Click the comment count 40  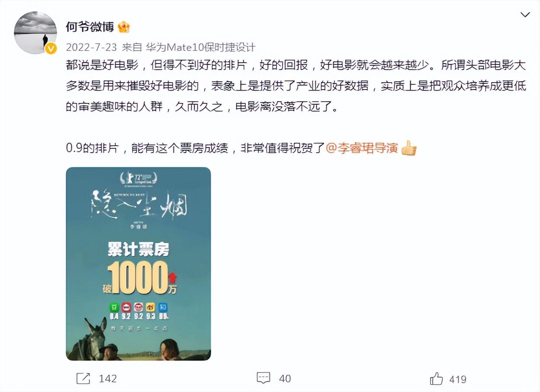(285, 379)
